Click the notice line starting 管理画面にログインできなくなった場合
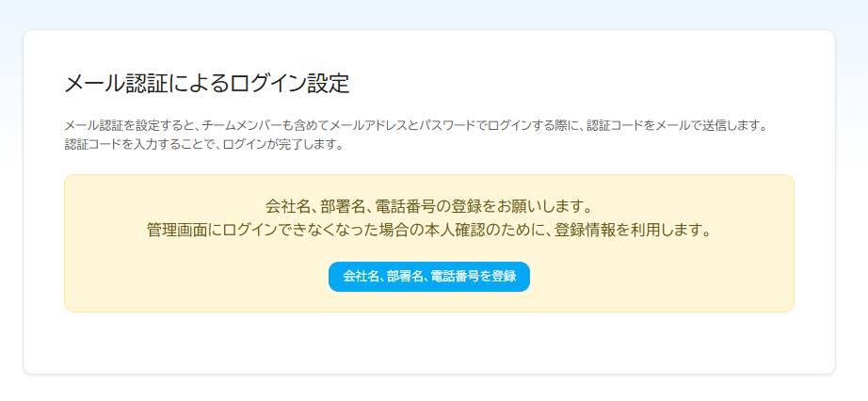The height and width of the screenshot is (401, 868). click(429, 230)
